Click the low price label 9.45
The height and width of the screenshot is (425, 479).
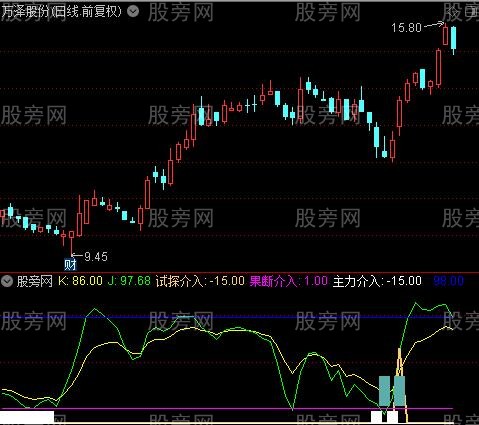click(96, 257)
